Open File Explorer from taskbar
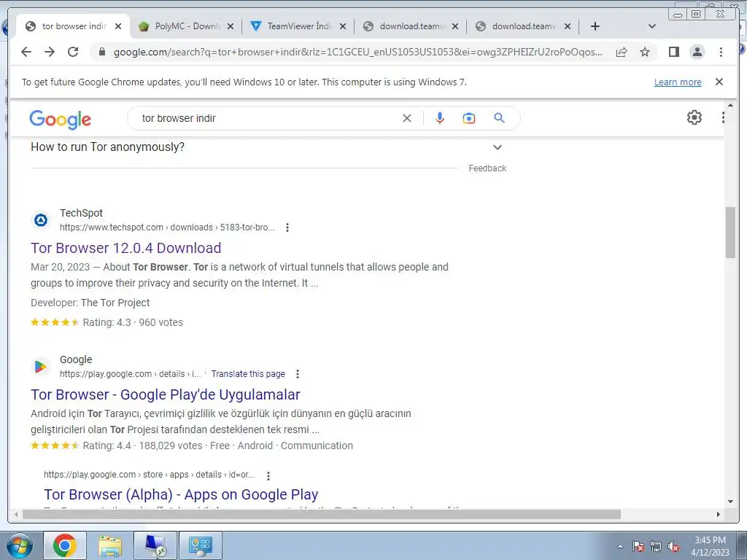Image resolution: width=747 pixels, height=560 pixels. tap(110, 545)
